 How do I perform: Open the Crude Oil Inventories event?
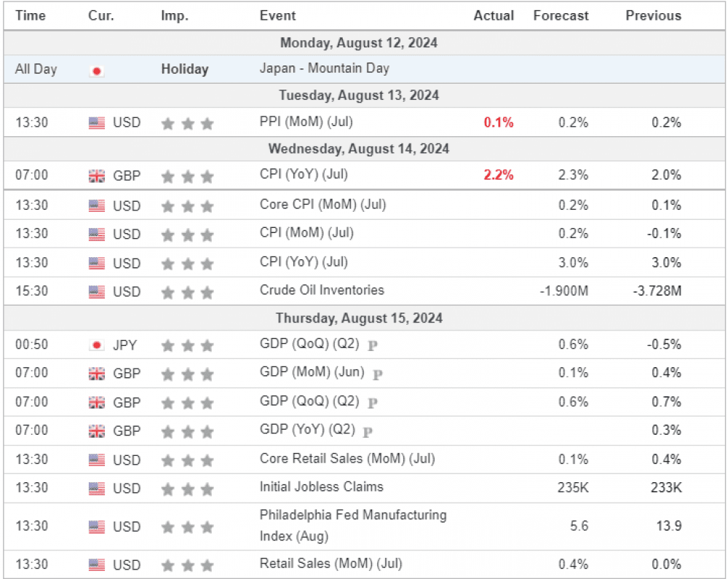(x=322, y=290)
